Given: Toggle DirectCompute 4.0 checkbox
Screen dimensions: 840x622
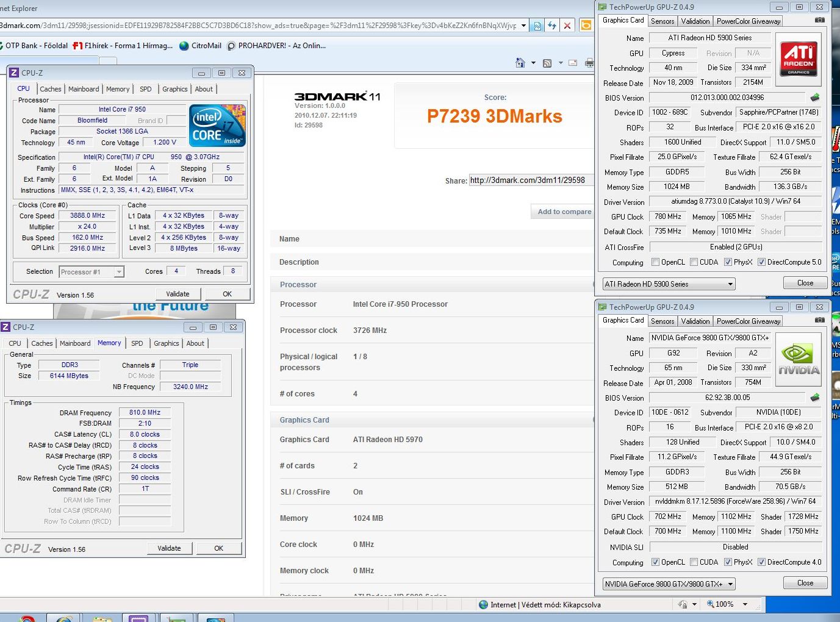Looking at the screenshot, I should pos(761,562).
